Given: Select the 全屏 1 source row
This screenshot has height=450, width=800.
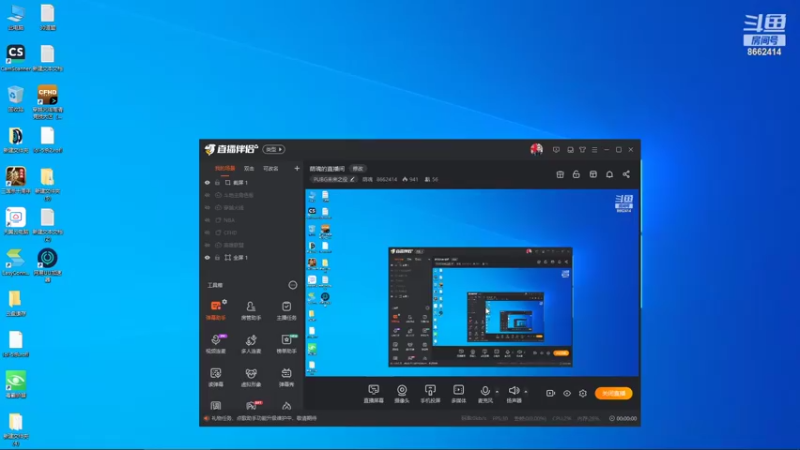Looking at the screenshot, I should coord(253,258).
